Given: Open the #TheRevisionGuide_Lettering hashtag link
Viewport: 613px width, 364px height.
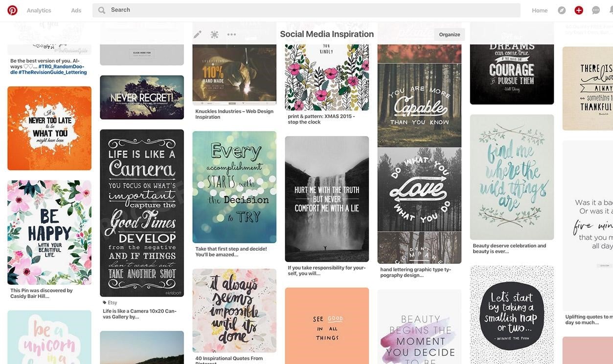Looking at the screenshot, I should pyautogui.click(x=53, y=72).
